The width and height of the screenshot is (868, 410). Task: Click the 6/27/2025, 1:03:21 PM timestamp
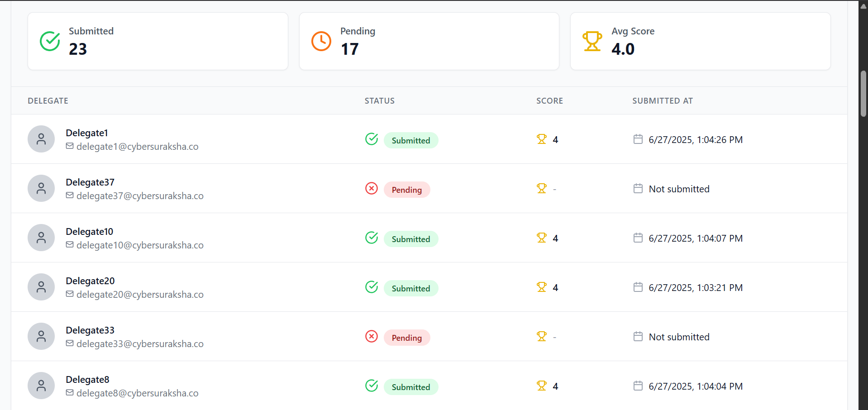[x=696, y=288]
